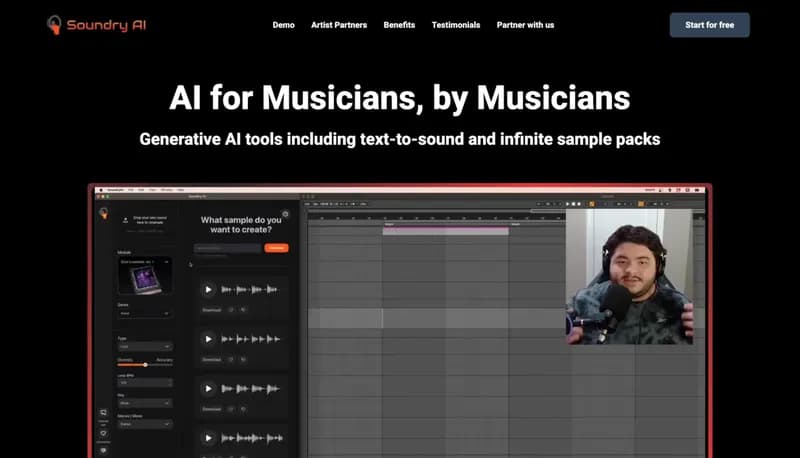Toggle the first orange button in DAW toolbar
Image resolution: width=800 pixels, height=458 pixels.
592,204
